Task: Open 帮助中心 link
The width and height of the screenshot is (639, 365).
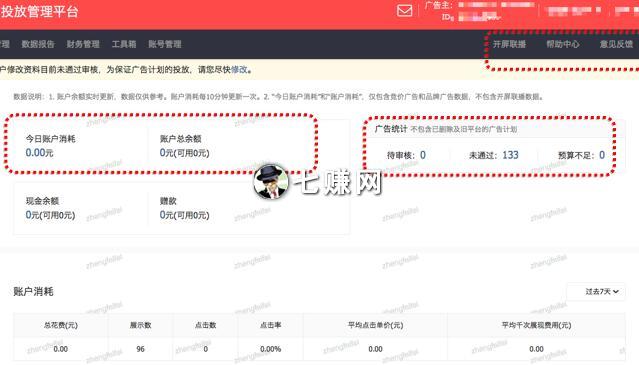Action: (x=563, y=44)
